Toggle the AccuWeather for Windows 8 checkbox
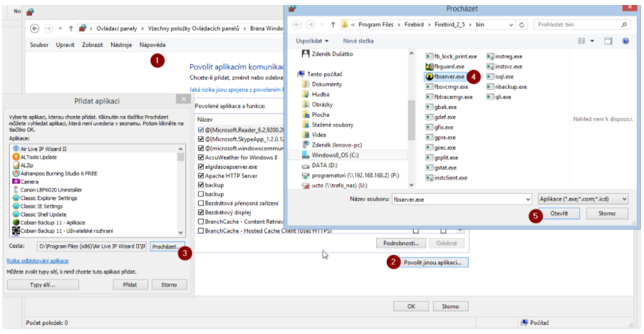This screenshot has width=644, height=334. pyautogui.click(x=200, y=157)
